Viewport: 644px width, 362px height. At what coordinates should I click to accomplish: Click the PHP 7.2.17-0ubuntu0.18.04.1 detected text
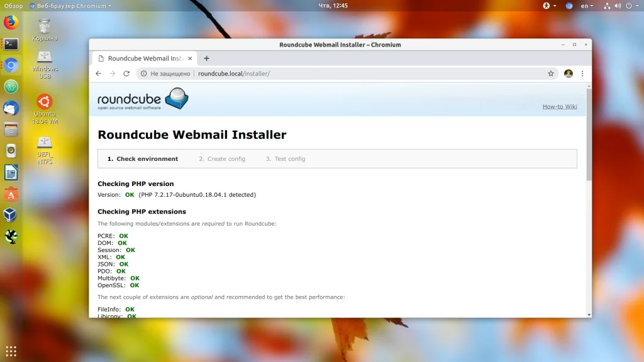pyautogui.click(x=197, y=195)
